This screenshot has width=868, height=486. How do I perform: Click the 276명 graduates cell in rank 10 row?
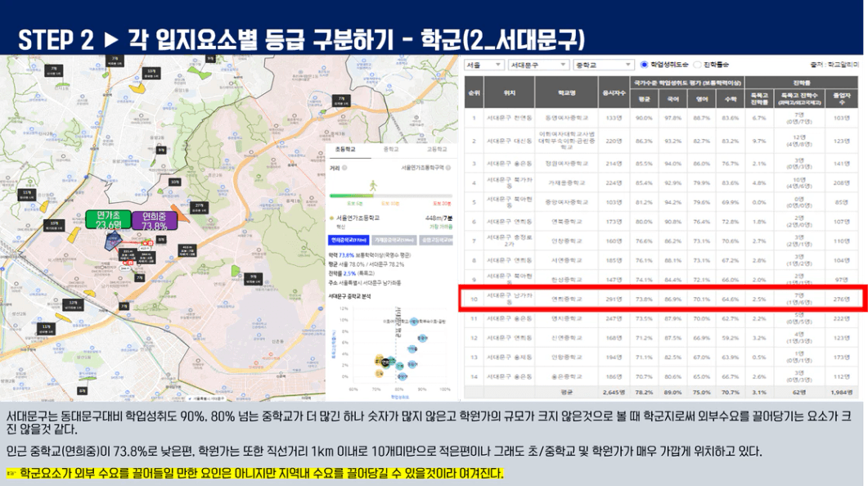click(x=842, y=299)
